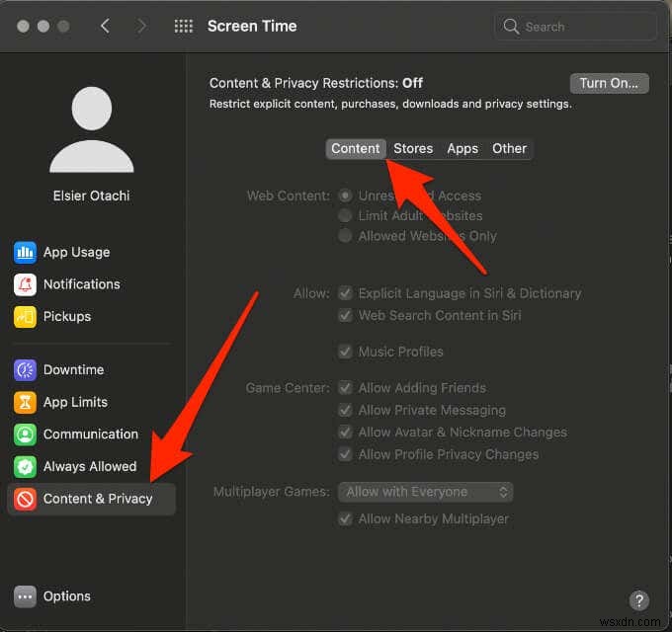This screenshot has height=632, width=672.
Task: Go back with the left chevron
Action: pos(105,26)
